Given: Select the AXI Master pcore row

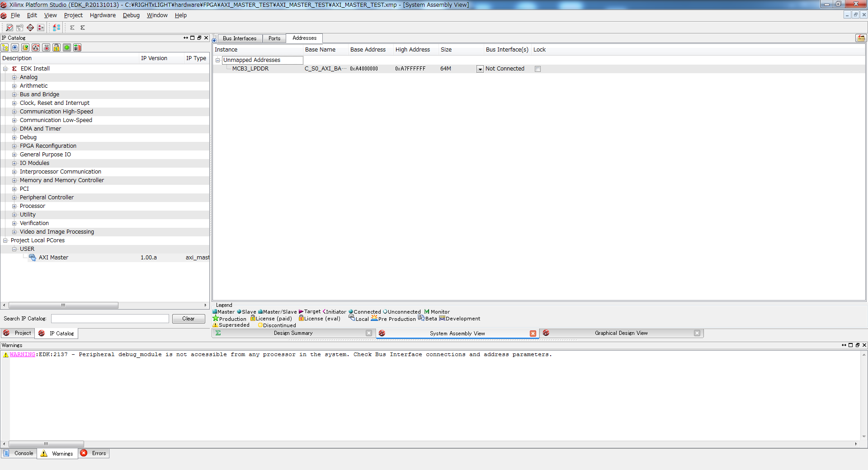Looking at the screenshot, I should tap(105, 258).
